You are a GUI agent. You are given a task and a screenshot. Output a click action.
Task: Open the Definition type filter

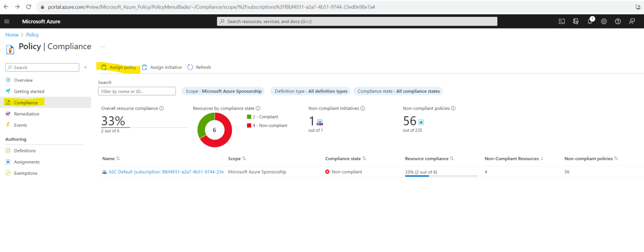(310, 91)
